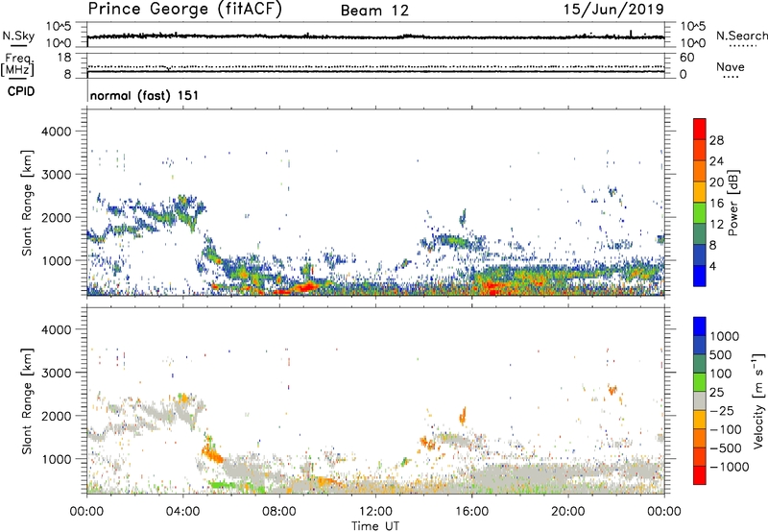
Task: Click the '18' frequency axis tick
Action: 63,58
